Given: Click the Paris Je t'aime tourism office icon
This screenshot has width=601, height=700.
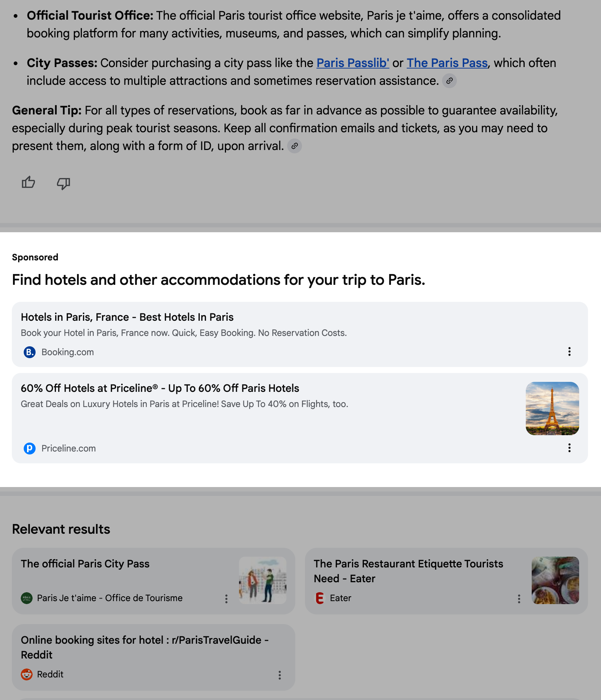Looking at the screenshot, I should [x=27, y=598].
